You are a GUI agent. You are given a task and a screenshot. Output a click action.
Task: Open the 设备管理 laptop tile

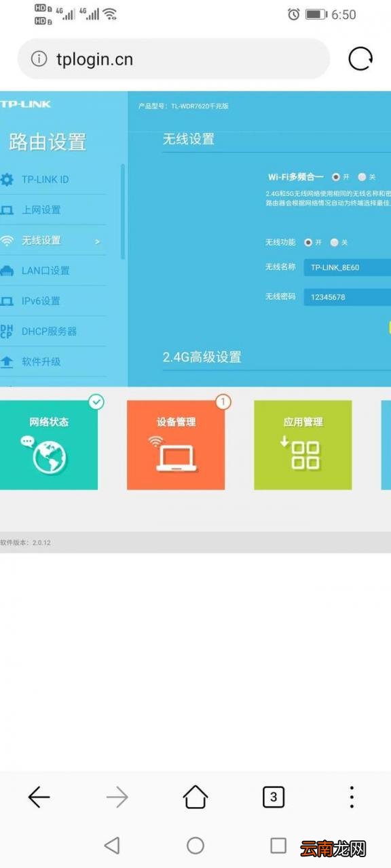pos(176,444)
